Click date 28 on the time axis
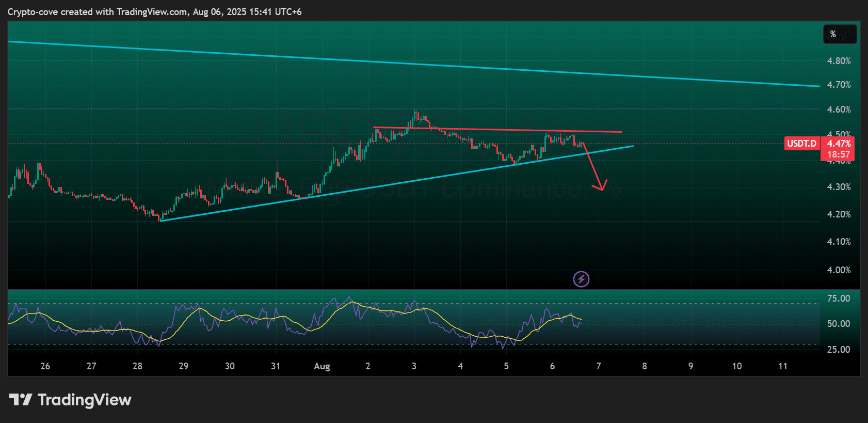 (137, 366)
